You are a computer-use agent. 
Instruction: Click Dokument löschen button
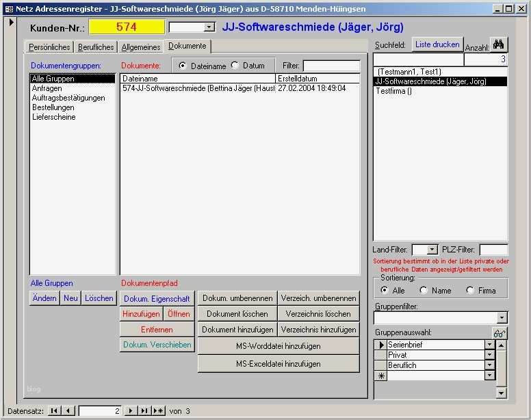pos(237,314)
